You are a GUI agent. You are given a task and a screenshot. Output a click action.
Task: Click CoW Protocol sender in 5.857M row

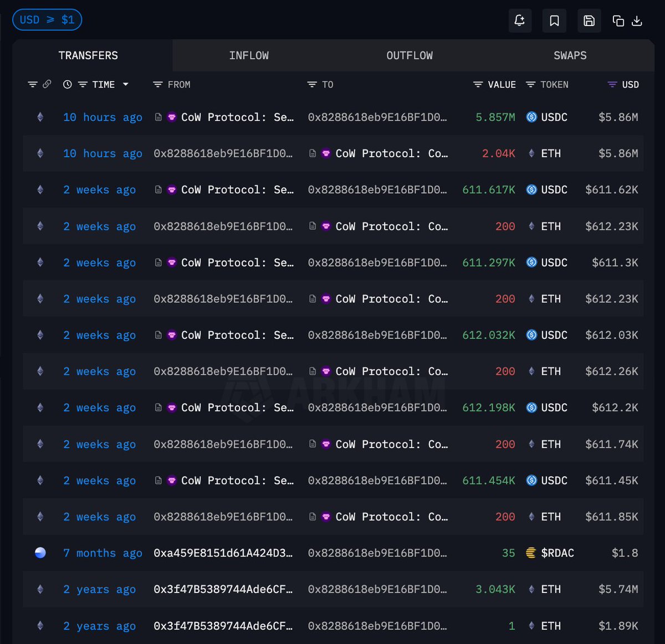(x=237, y=117)
